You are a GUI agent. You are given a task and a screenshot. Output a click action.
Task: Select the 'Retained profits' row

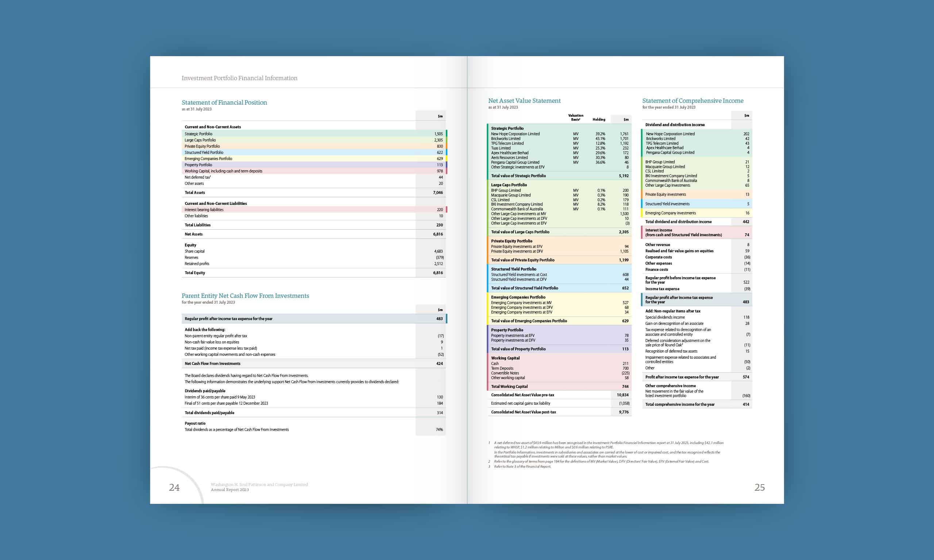(314, 263)
